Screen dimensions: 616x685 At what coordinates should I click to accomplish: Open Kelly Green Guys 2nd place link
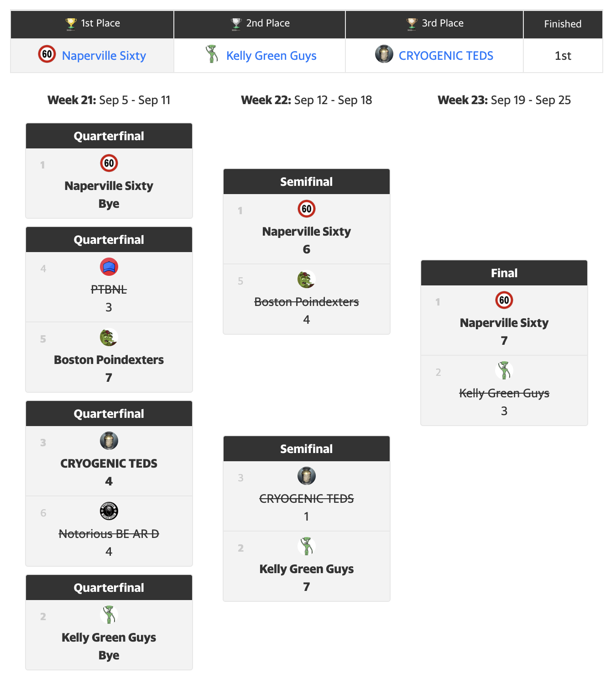tap(271, 56)
